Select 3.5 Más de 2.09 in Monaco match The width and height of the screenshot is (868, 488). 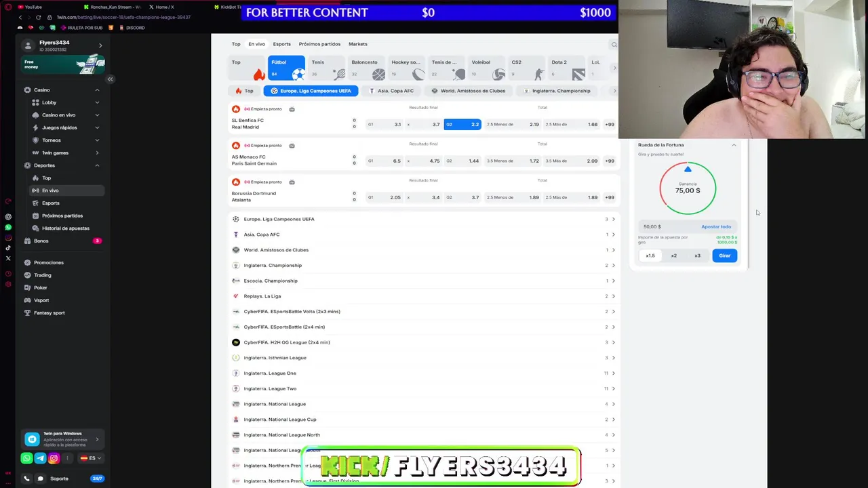572,161
